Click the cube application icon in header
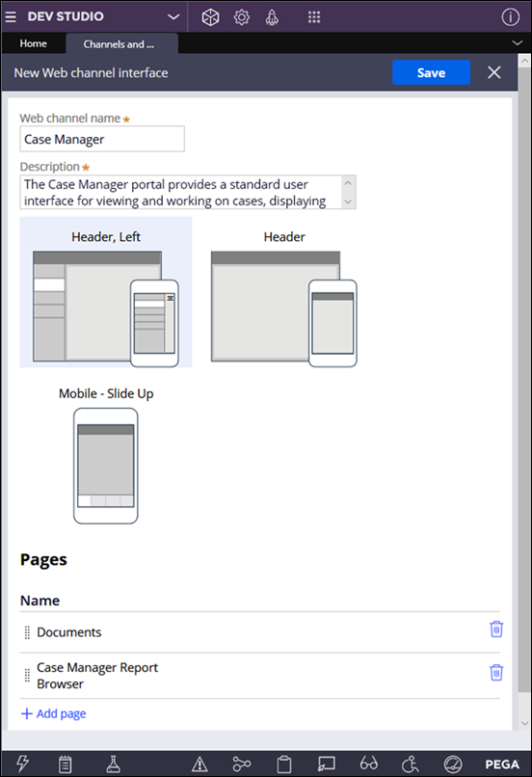Screen dimensions: 532x777 210,17
